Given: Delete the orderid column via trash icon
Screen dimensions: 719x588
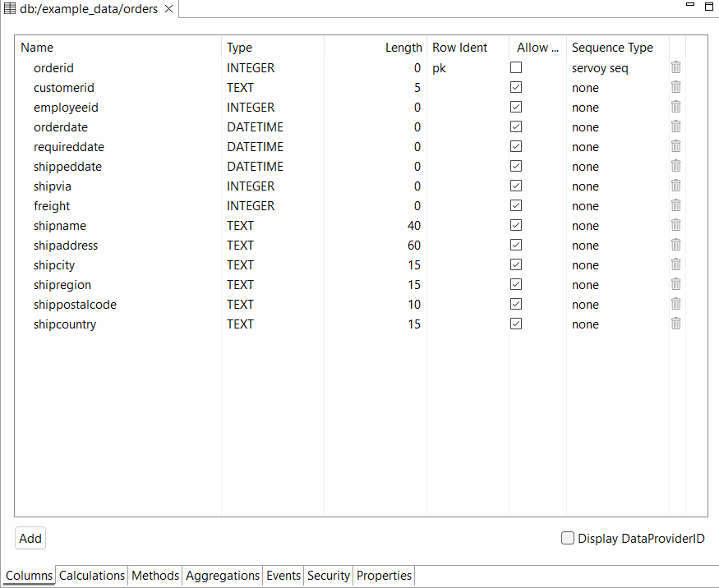Looking at the screenshot, I should pyautogui.click(x=675, y=67).
